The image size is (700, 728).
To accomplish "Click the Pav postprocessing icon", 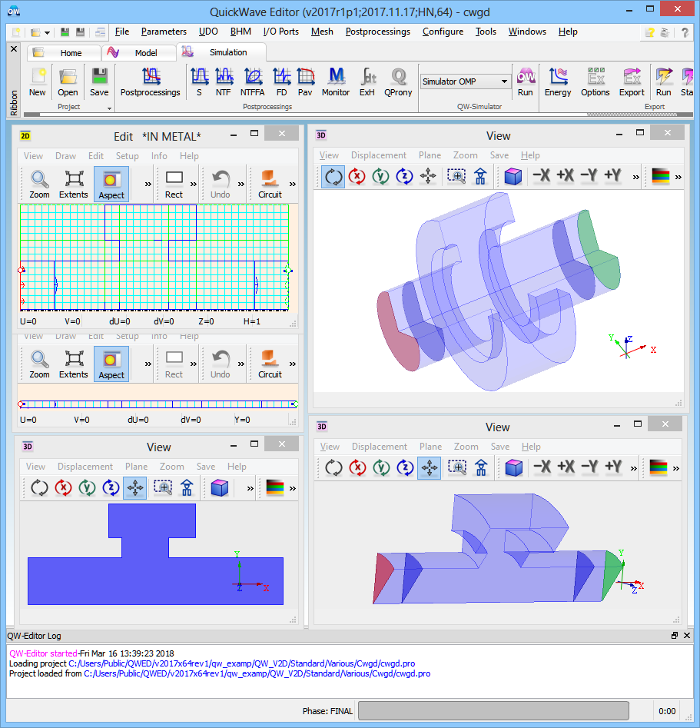I will point(305,81).
